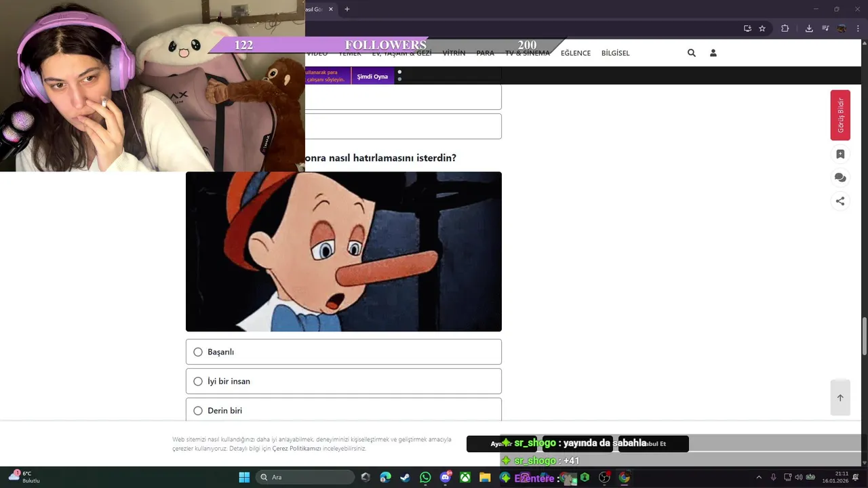The width and height of the screenshot is (868, 488).
Task: Click the Windows taskbar search box 'Ara'
Action: [x=304, y=477]
